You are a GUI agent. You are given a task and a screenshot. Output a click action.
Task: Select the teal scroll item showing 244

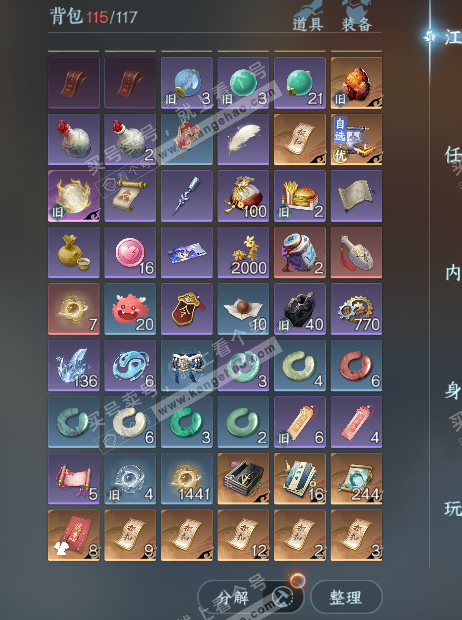pos(356,479)
